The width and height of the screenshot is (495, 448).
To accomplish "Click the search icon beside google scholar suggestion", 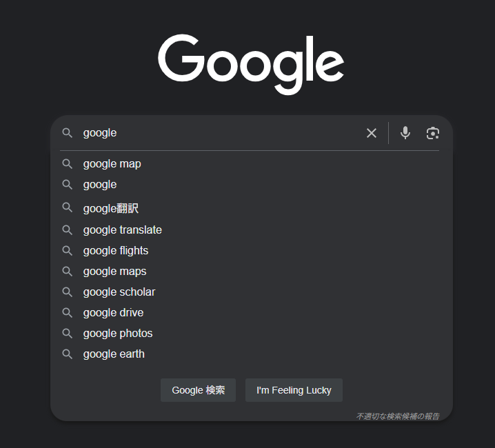I will (68, 292).
